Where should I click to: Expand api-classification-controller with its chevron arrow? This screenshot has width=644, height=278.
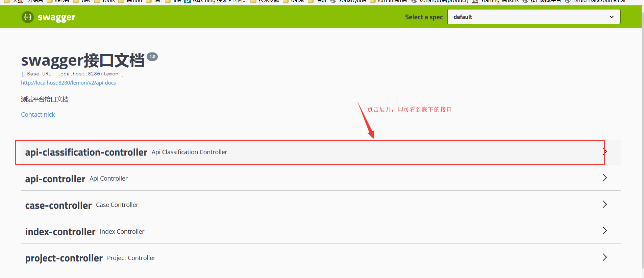tap(605, 152)
